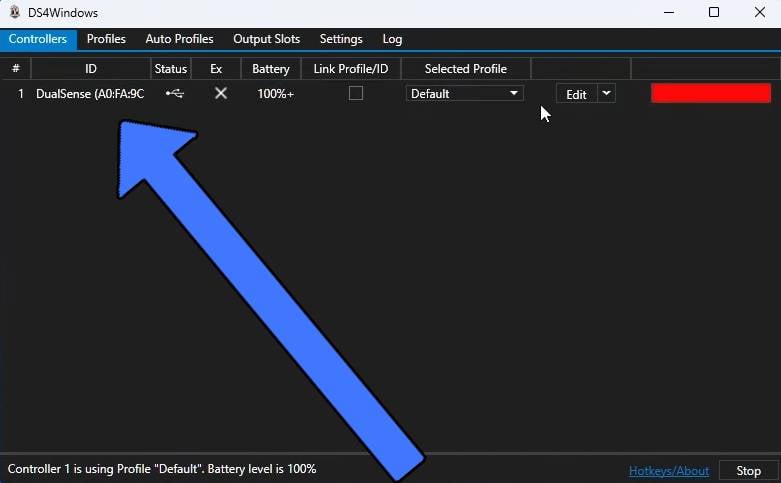The width and height of the screenshot is (781, 483).
Task: Expand the arrow next to Edit button
Action: [x=606, y=93]
